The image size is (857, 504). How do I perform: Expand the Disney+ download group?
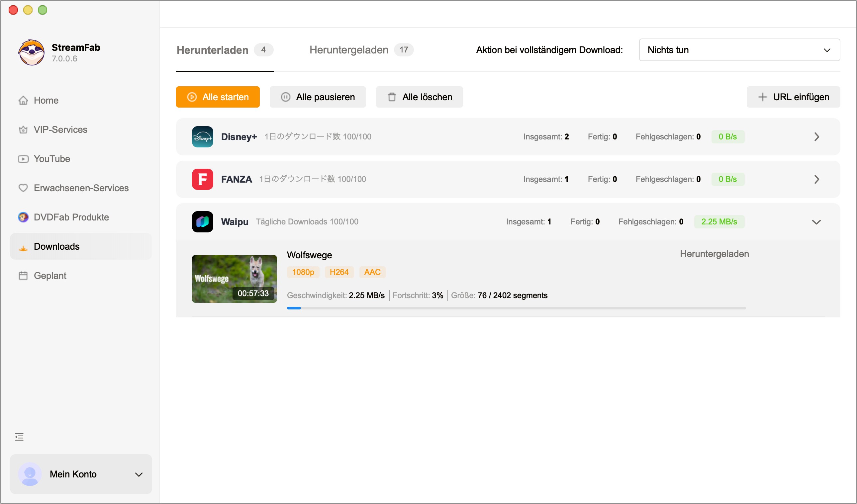(816, 136)
